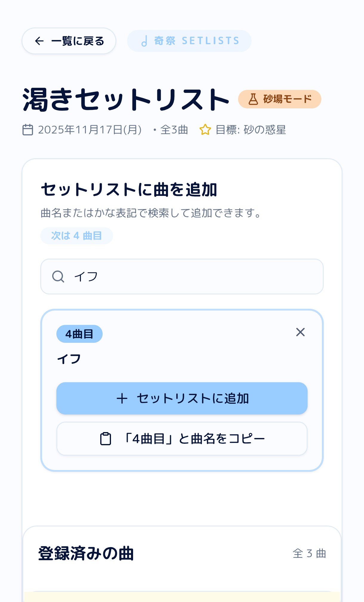364x602 pixels.
Task: Select the イフ song title in the card
Action: [x=69, y=359]
